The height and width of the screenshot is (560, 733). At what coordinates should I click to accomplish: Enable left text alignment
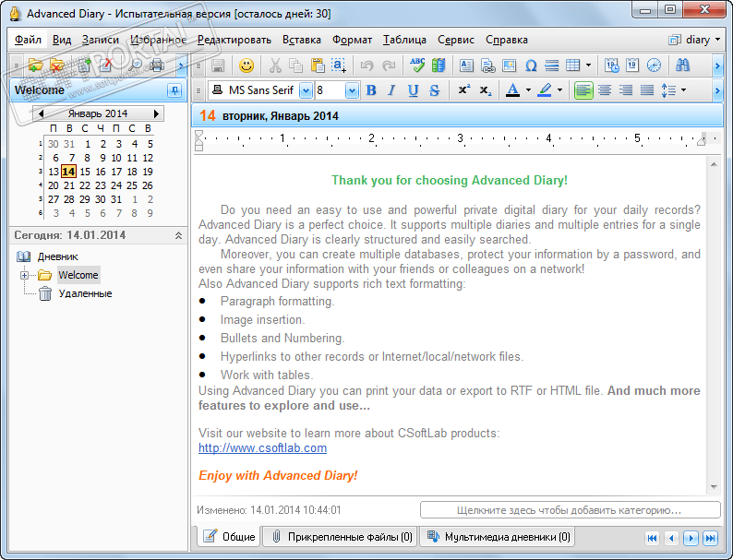(x=583, y=90)
